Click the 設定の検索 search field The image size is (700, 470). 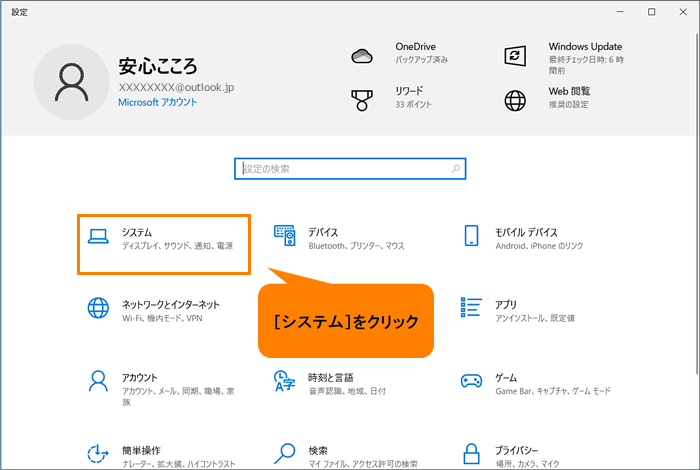[x=350, y=169]
